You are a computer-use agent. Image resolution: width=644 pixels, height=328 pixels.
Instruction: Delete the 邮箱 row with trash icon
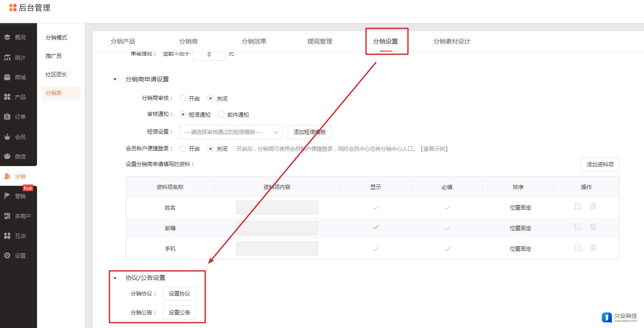[593, 227]
